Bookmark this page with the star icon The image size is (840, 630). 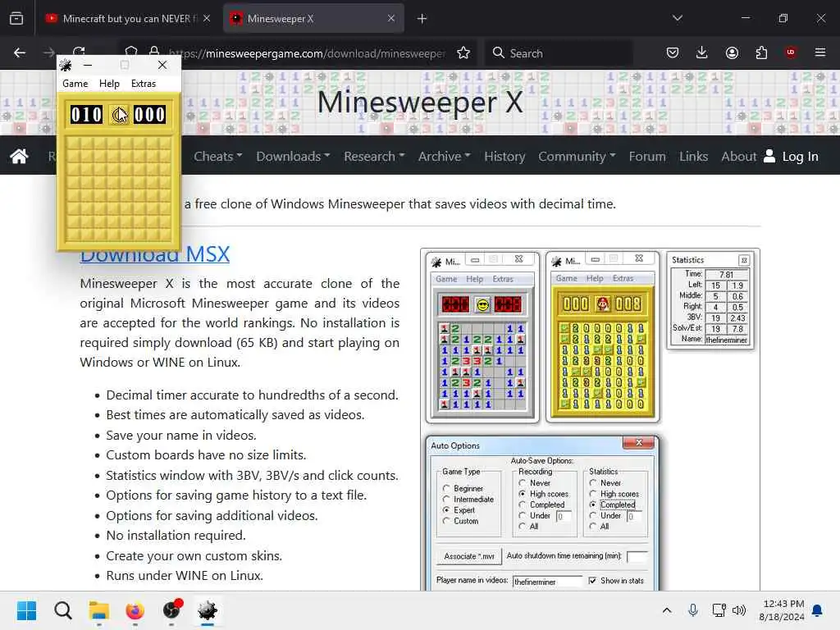(x=463, y=52)
